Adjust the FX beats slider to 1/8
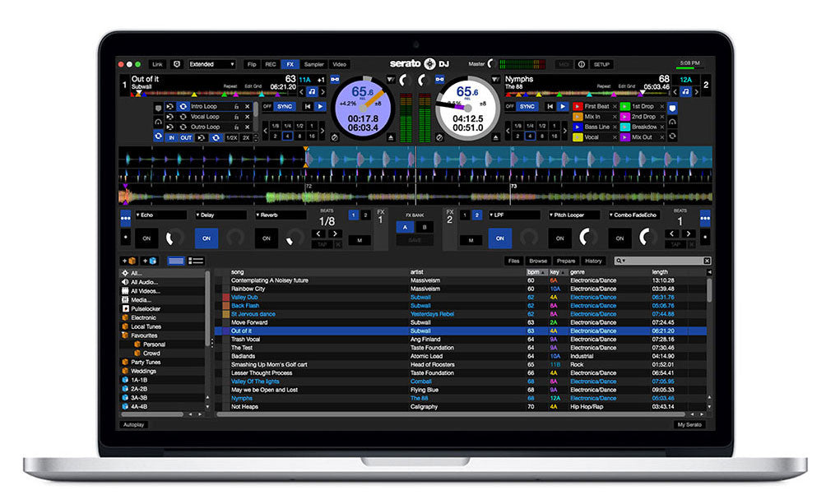Screen dimensions: 826x504 pos(327,220)
